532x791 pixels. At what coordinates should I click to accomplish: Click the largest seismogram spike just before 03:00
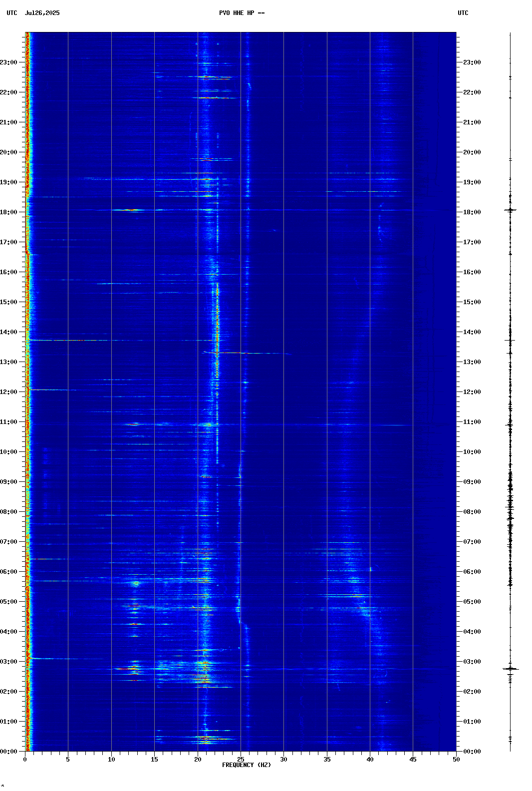[x=511, y=669]
